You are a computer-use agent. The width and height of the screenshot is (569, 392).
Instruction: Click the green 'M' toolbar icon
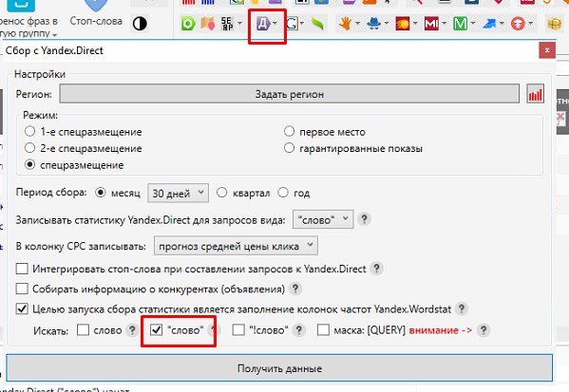coord(460,24)
